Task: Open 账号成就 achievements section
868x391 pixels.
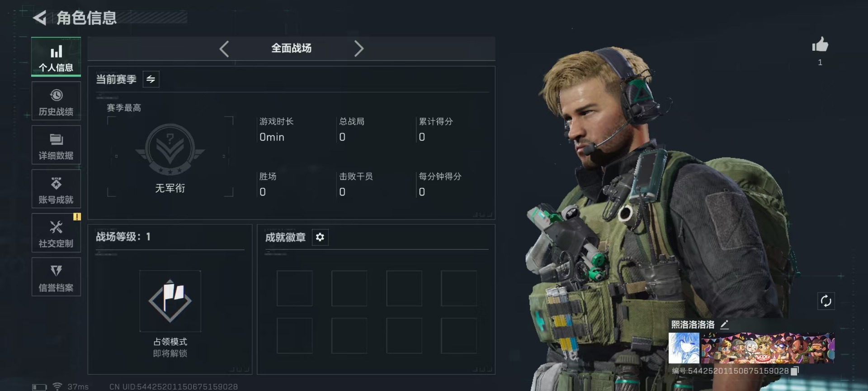Action: 56,189
